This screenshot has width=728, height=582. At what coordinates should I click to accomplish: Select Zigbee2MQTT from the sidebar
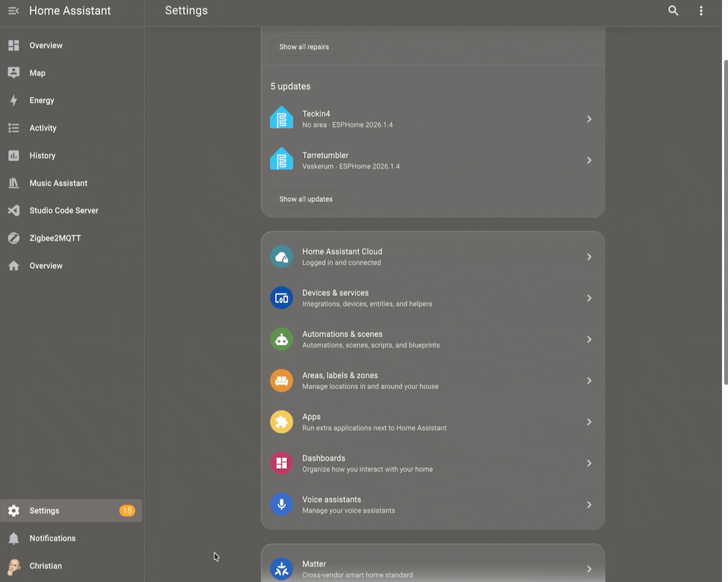[55, 238]
